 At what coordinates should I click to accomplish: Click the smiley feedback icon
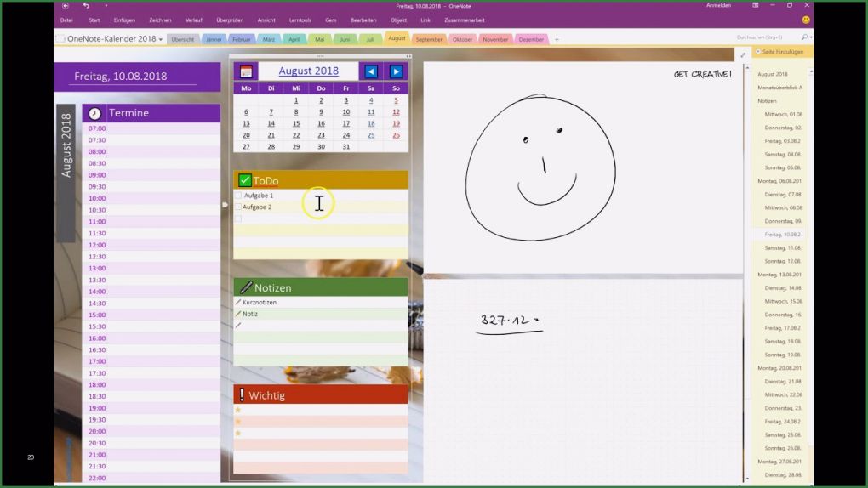[806, 20]
